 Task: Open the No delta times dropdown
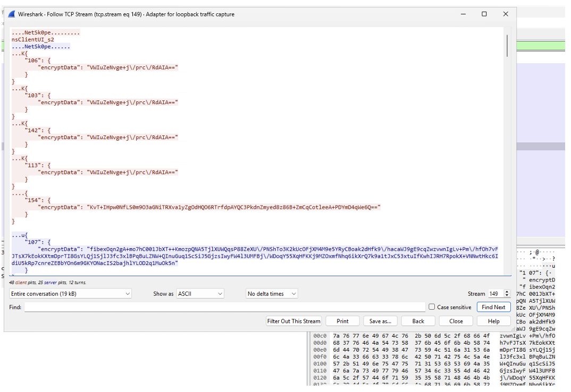(272, 294)
